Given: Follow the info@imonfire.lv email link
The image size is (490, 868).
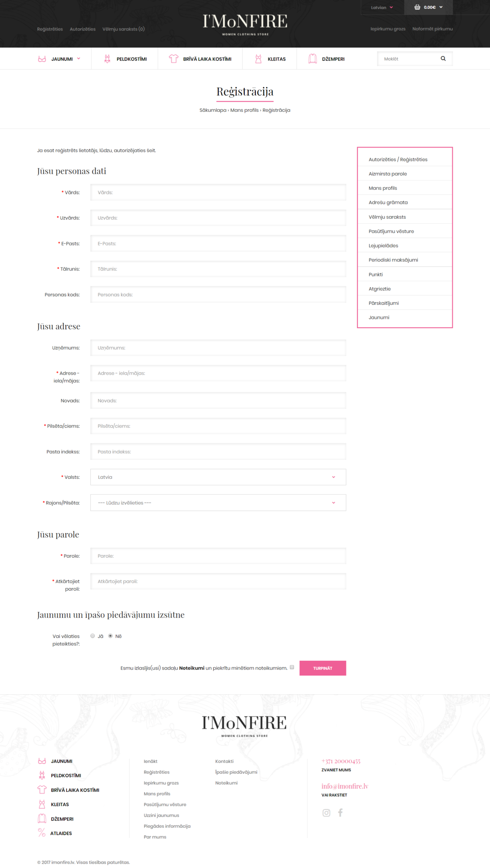Looking at the screenshot, I should coord(345,786).
